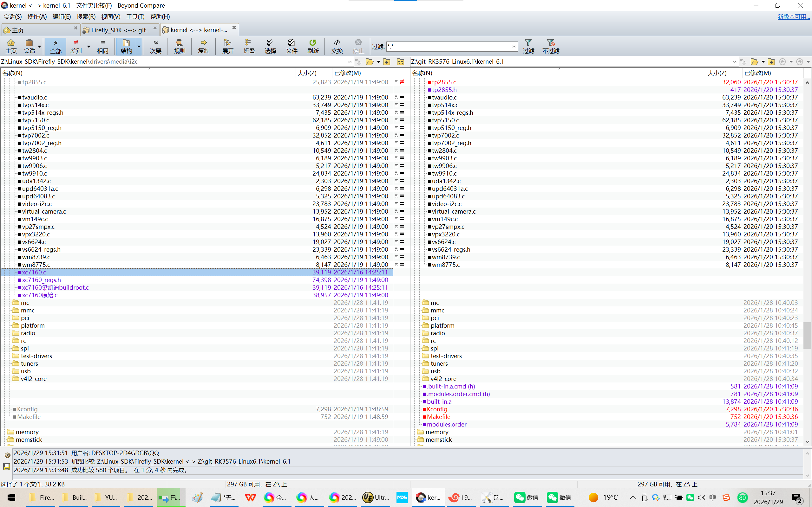Click the Rules (规则) toolbar icon
The width and height of the screenshot is (812, 507).
180,46
